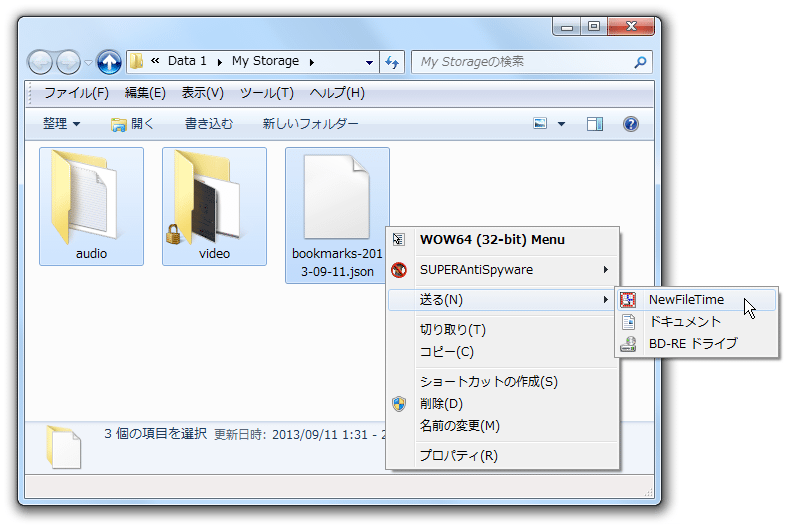Create a new folder with 新しいフォルダー
This screenshot has height=529, width=788.
click(311, 124)
